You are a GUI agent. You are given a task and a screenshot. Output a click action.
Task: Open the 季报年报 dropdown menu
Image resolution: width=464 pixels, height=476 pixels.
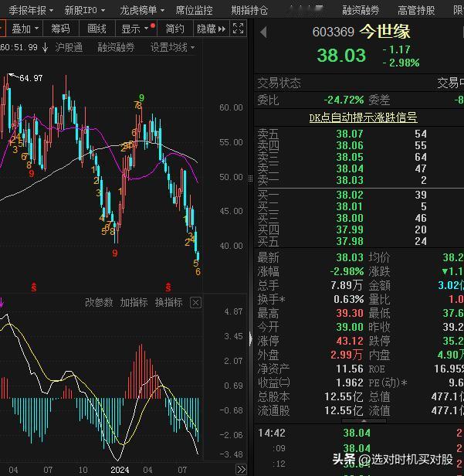pyautogui.click(x=31, y=10)
